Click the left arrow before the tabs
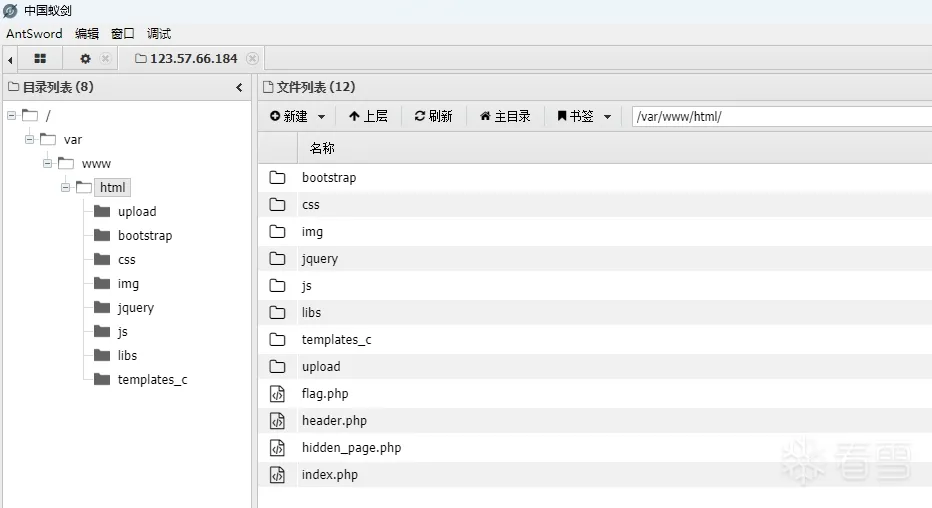Screen dimensions: 932x508 click(x=10, y=59)
